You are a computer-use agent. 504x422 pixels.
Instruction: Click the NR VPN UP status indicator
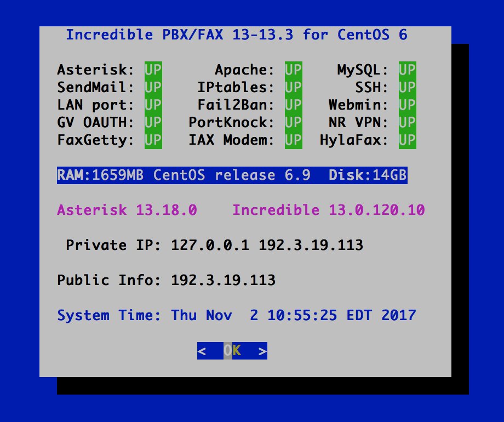point(407,123)
